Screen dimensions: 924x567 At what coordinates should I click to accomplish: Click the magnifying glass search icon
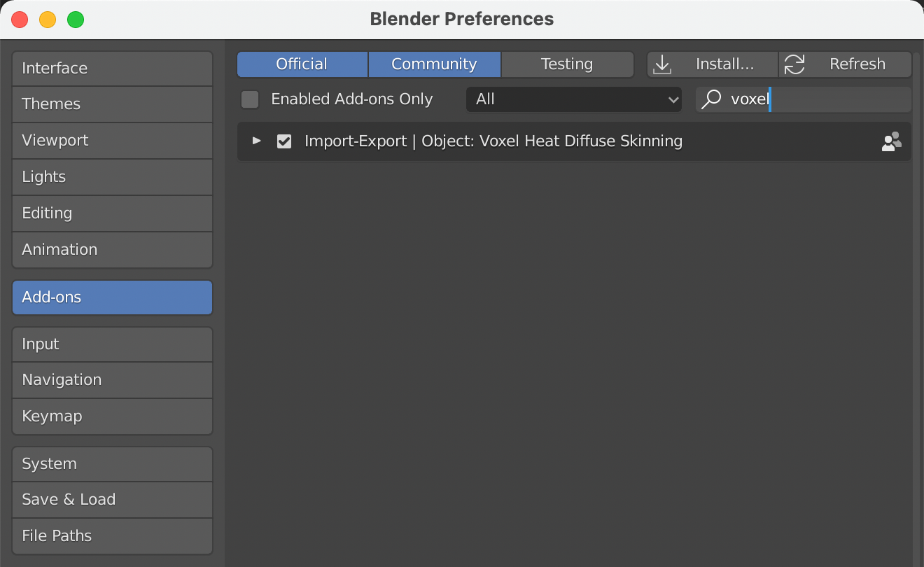pyautogui.click(x=711, y=99)
